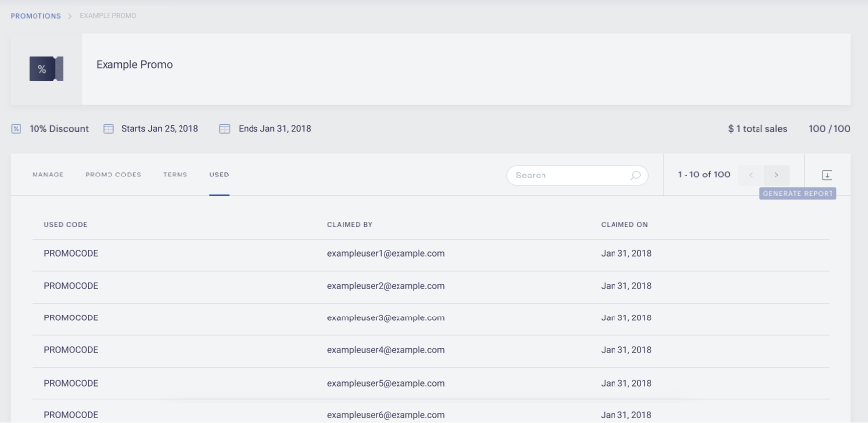
Task: Click the exampleuser3@example.com email
Action: click(x=386, y=317)
